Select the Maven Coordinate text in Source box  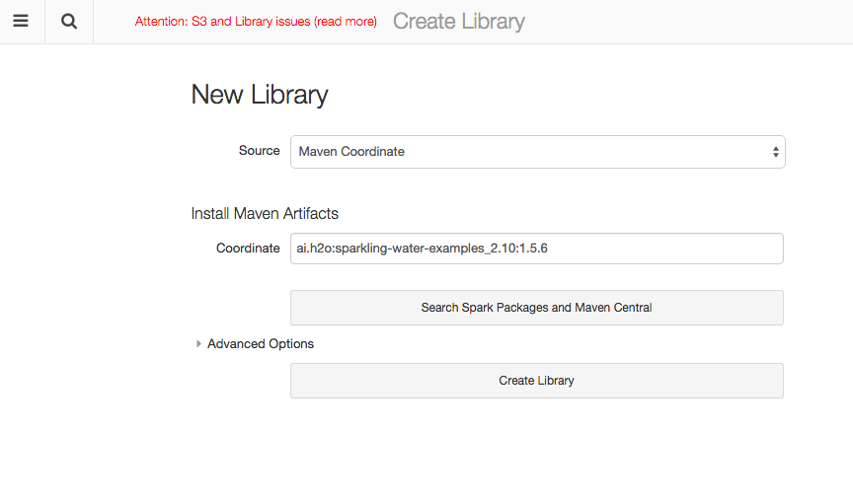(351, 152)
